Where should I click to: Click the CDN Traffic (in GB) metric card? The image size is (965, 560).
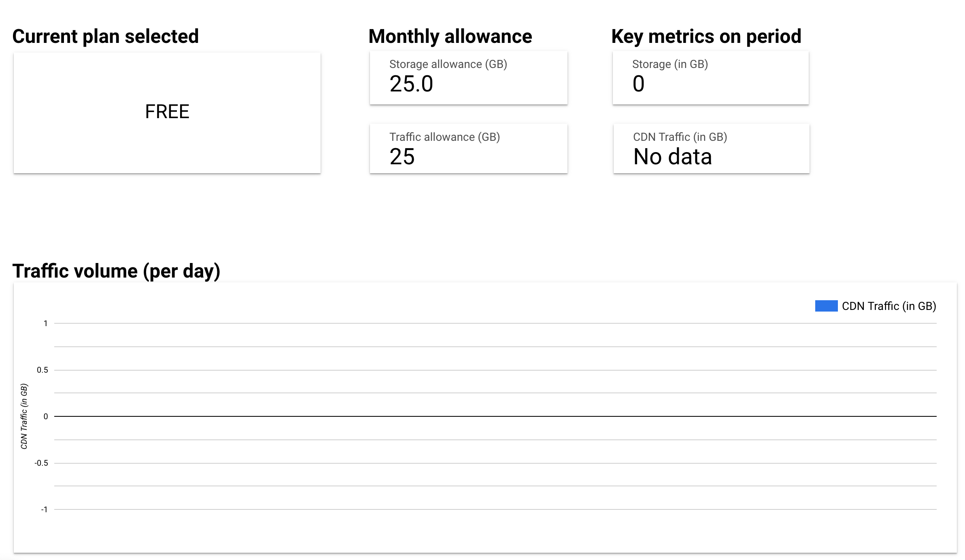tap(710, 148)
